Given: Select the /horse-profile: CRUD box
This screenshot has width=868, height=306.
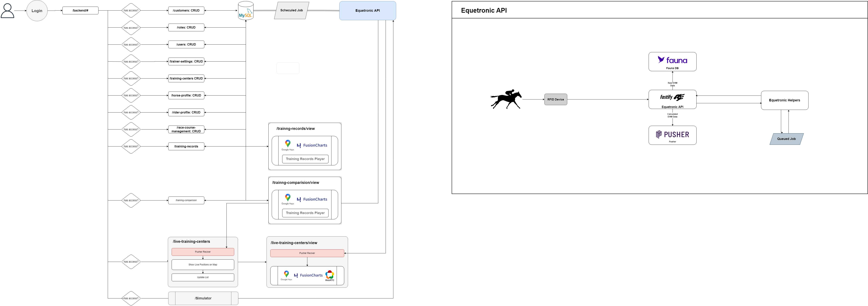Looking at the screenshot, I should pos(186,95).
